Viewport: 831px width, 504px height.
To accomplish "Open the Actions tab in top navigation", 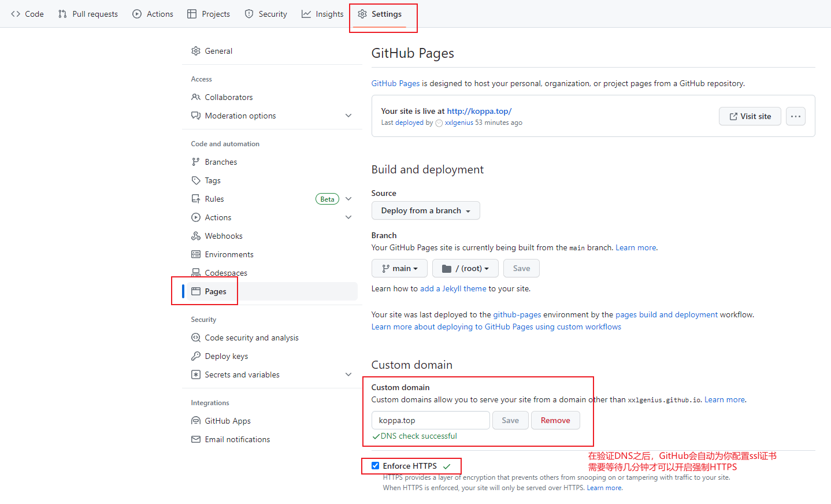I will (x=153, y=14).
